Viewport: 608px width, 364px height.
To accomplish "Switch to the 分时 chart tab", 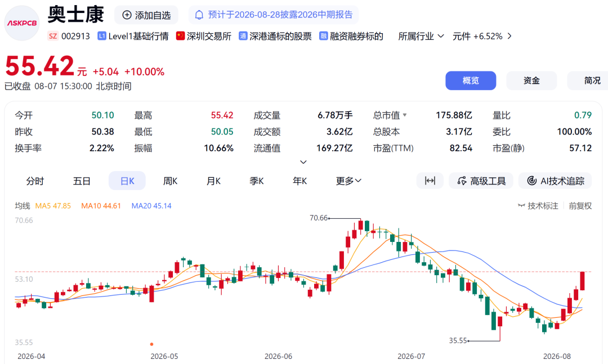I will (35, 181).
